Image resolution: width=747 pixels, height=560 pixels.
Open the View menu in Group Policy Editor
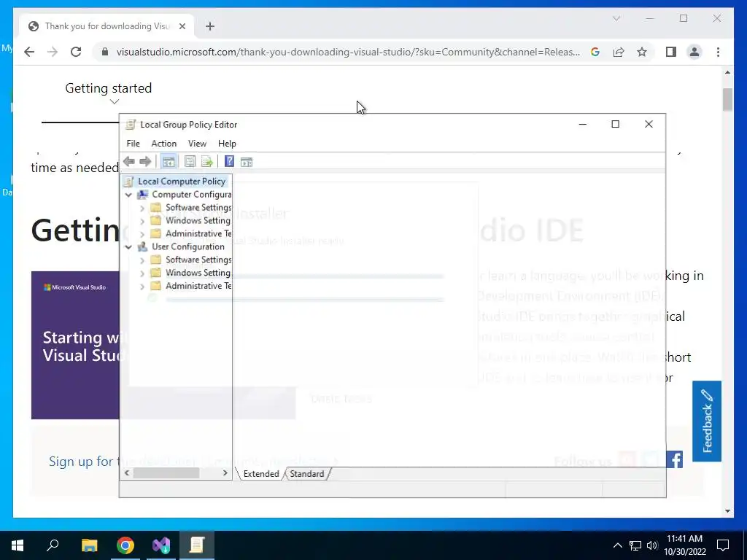197,144
